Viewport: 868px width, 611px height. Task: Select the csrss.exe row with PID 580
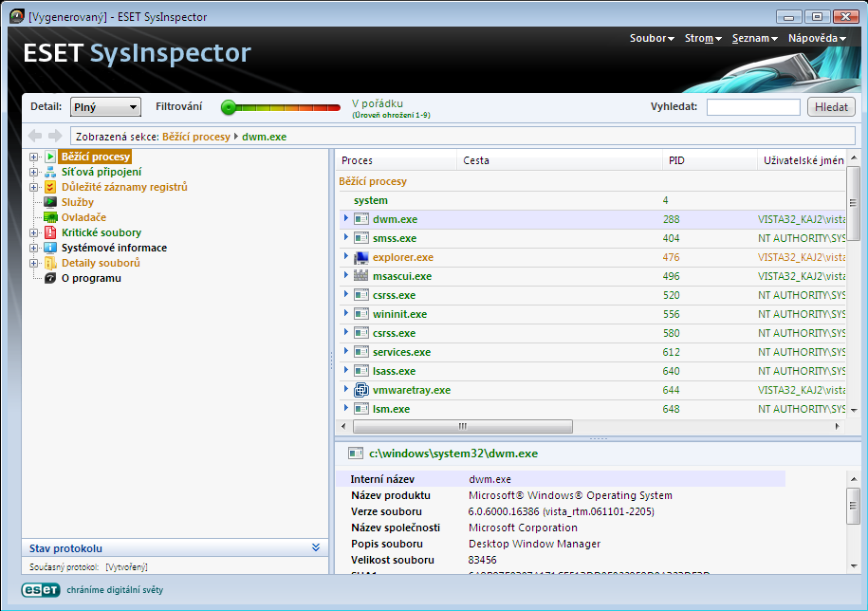pos(591,333)
